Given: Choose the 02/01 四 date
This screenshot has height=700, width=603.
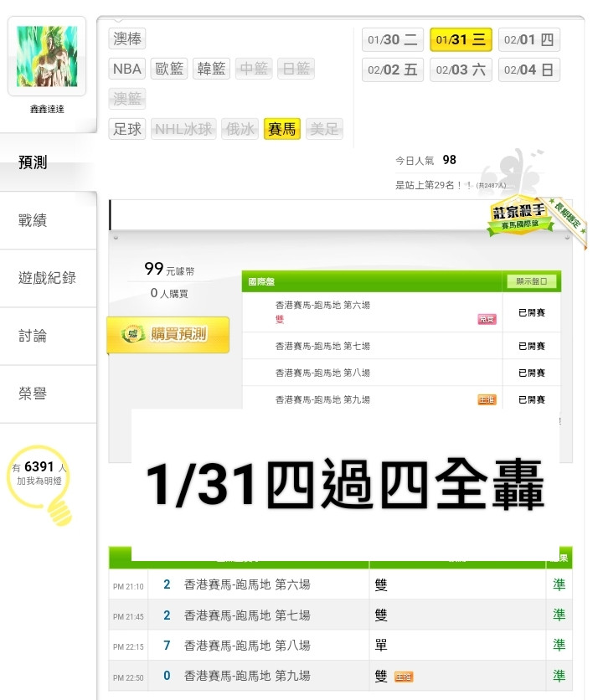Looking at the screenshot, I should coord(528,39).
